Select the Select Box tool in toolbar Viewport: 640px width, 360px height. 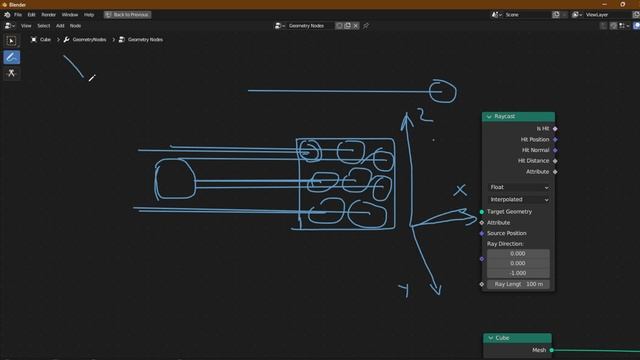[11, 41]
